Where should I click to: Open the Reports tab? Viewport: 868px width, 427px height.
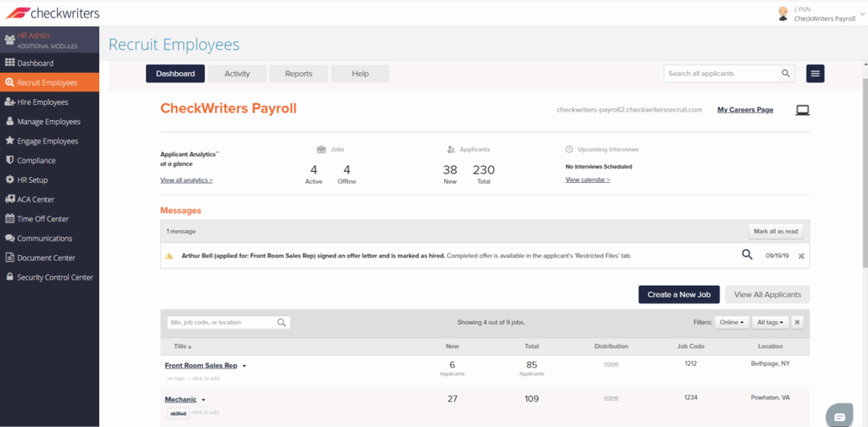click(x=298, y=74)
